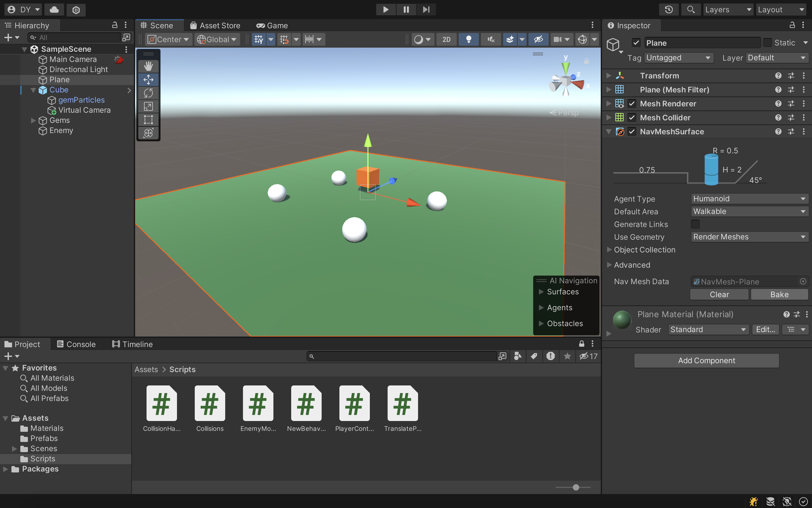812x508 pixels.
Task: Open Unity cloud services icon
Action: coord(54,10)
